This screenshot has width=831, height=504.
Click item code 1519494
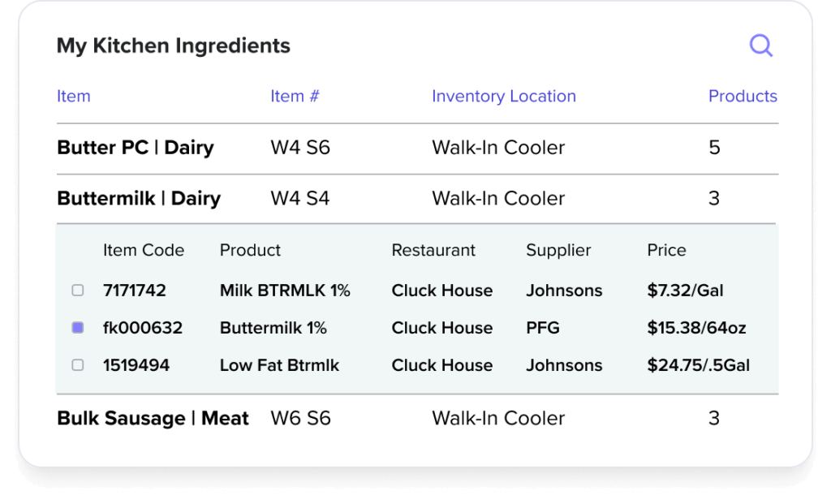tap(136, 365)
